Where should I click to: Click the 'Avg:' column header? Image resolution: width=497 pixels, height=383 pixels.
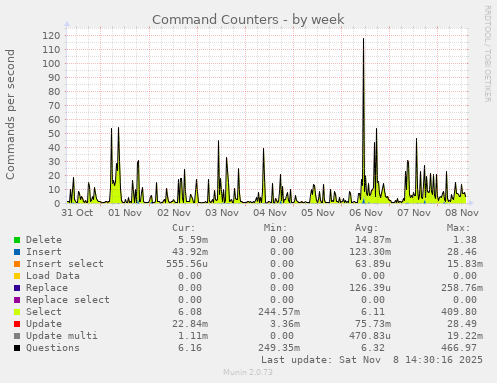click(x=367, y=228)
